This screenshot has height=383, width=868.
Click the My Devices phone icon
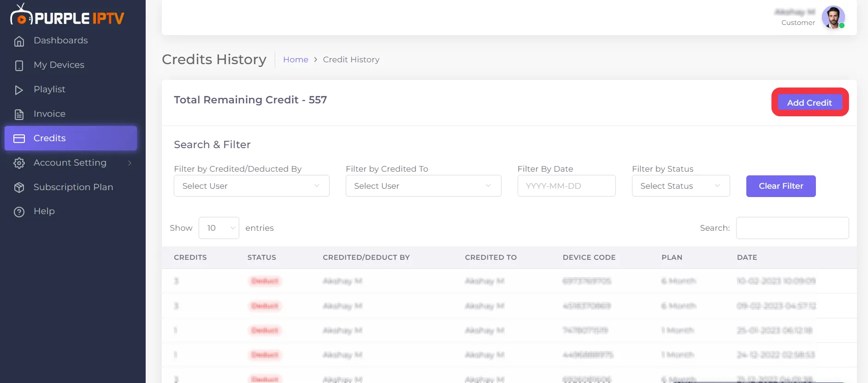19,66
